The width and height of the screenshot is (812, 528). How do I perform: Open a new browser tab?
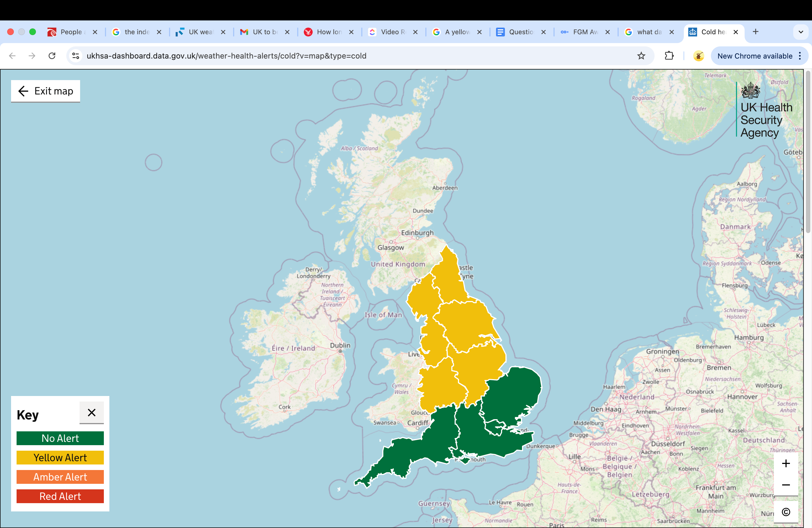(x=755, y=32)
